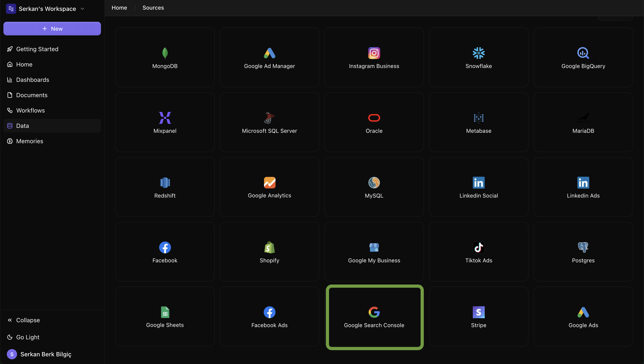The image size is (644, 364).
Task: Go to Home in the sidebar
Action: 52,64
